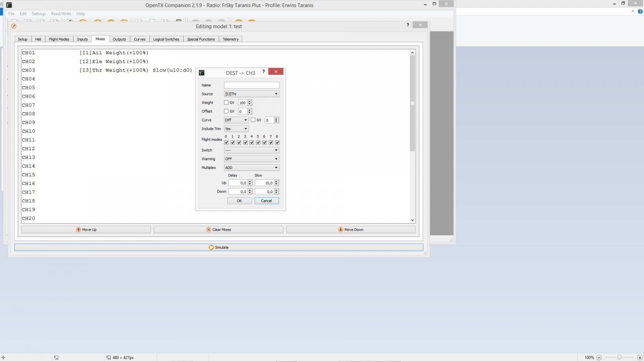644x362 pixels.
Task: Click the Move Down button
Action: (351, 230)
